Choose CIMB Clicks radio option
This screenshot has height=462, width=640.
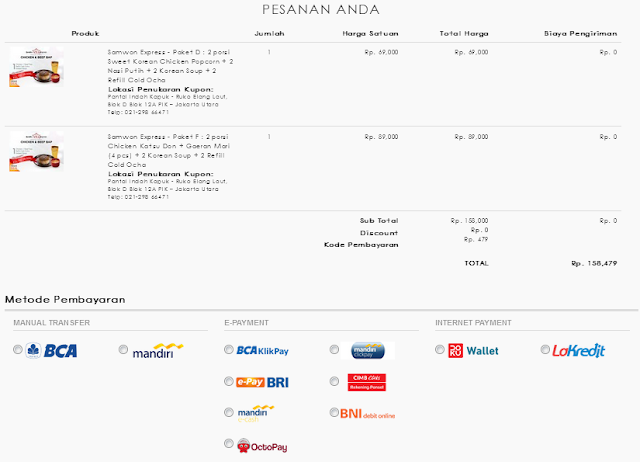334,381
